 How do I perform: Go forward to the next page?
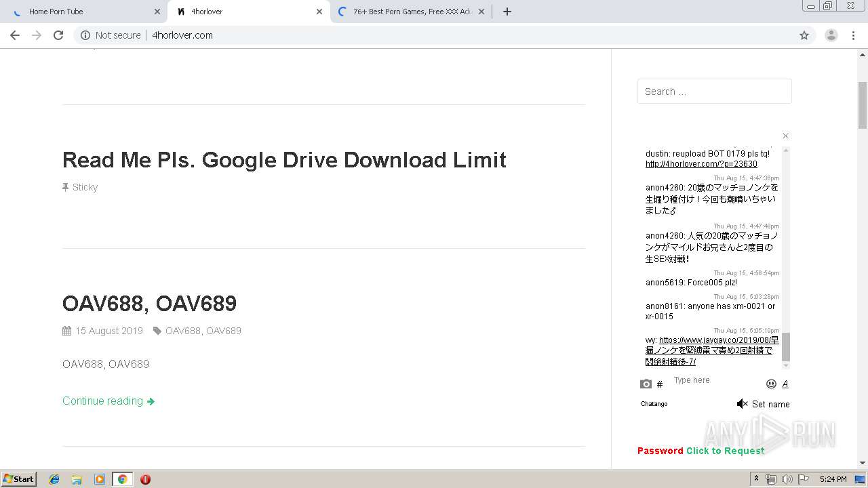click(x=37, y=35)
